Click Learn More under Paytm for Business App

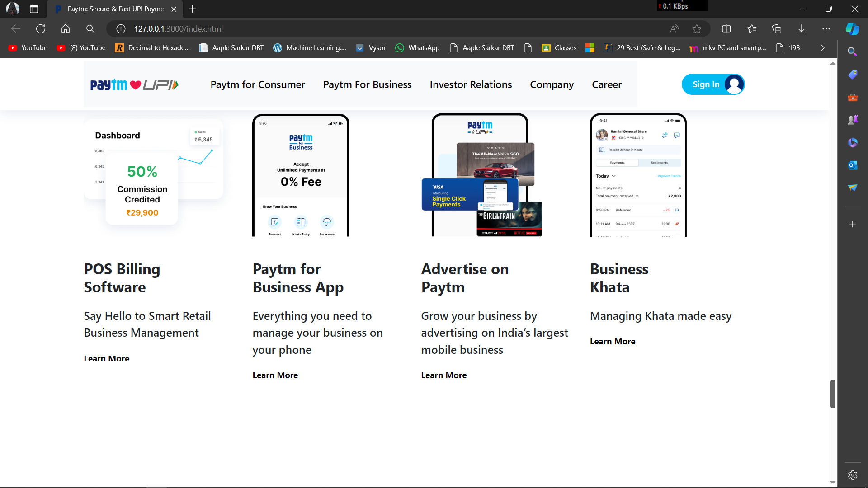coord(275,375)
